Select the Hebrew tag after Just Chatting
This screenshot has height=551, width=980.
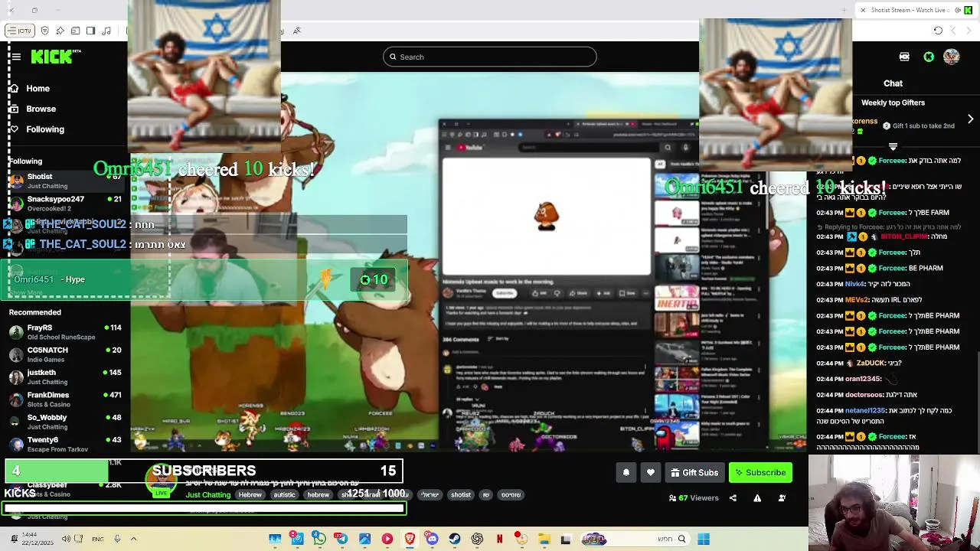pyautogui.click(x=250, y=495)
